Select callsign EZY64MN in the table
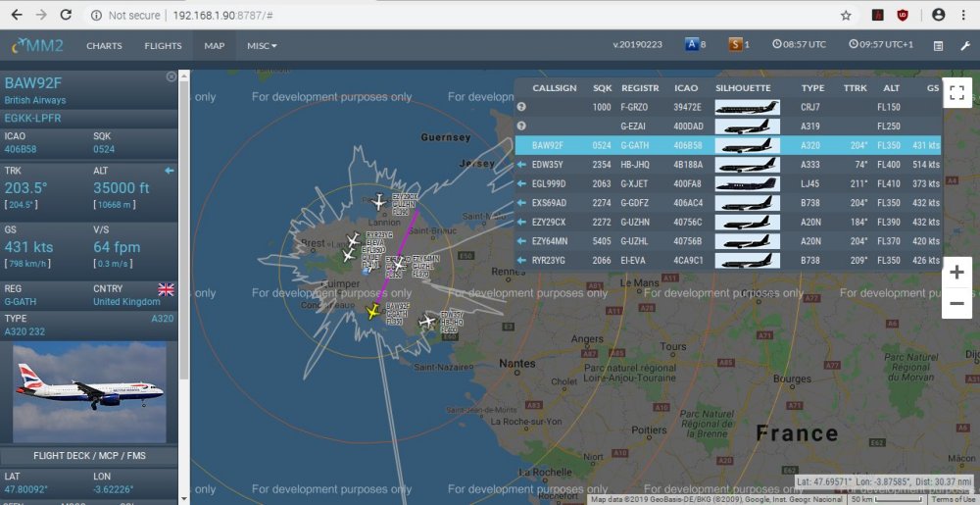Screen dimensions: 980x505 (x=549, y=240)
